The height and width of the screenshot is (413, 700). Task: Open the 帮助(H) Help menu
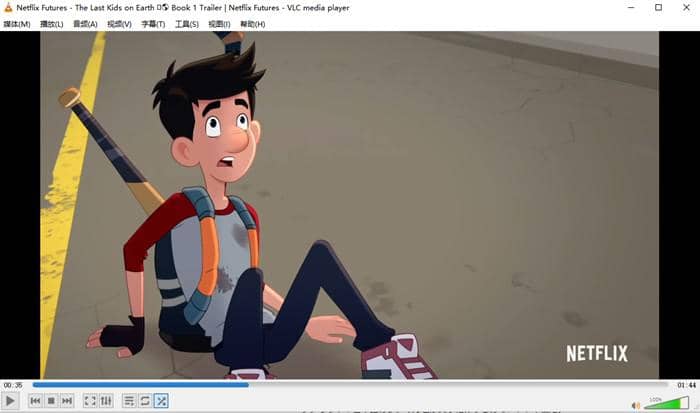click(x=253, y=24)
